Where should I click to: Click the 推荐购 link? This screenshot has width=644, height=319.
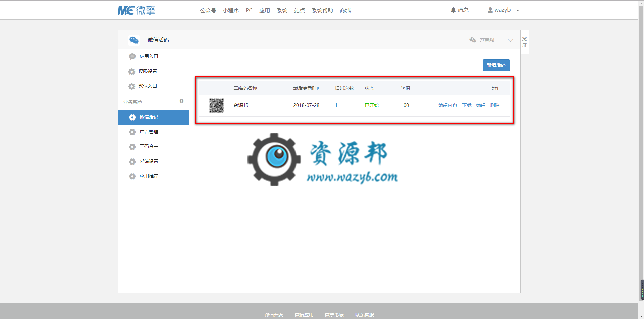(x=487, y=40)
